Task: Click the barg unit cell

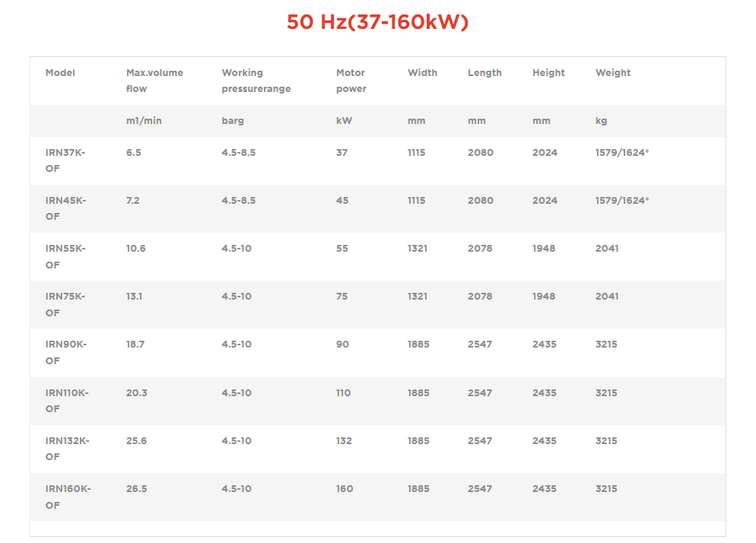Action: [x=233, y=121]
